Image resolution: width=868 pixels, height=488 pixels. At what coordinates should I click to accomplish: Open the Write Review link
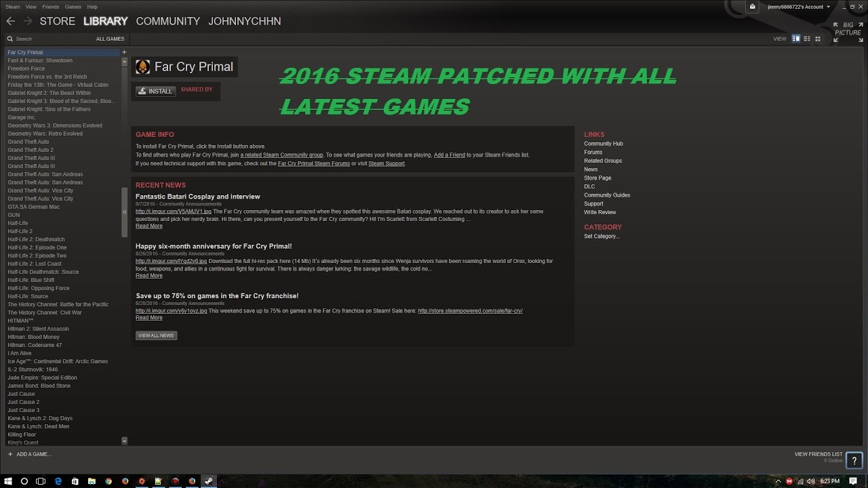[600, 212]
